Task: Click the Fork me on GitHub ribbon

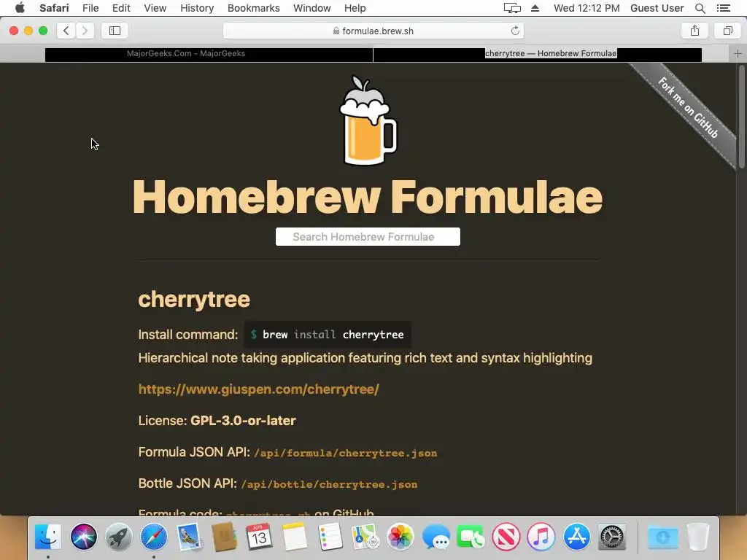Action: tap(687, 107)
